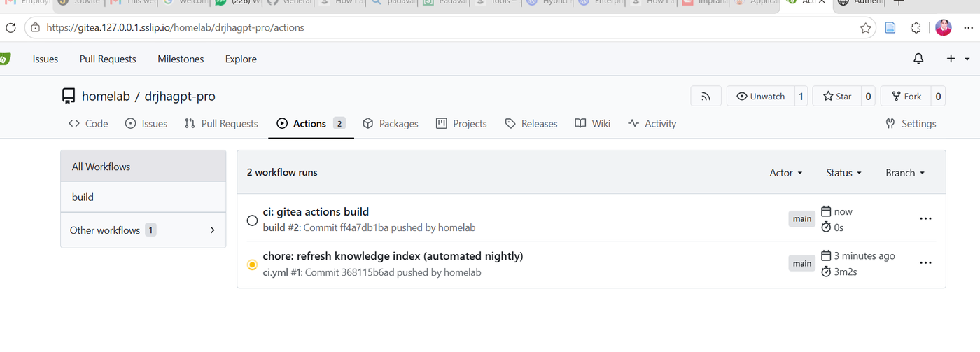Open the Projects tab

461,123
